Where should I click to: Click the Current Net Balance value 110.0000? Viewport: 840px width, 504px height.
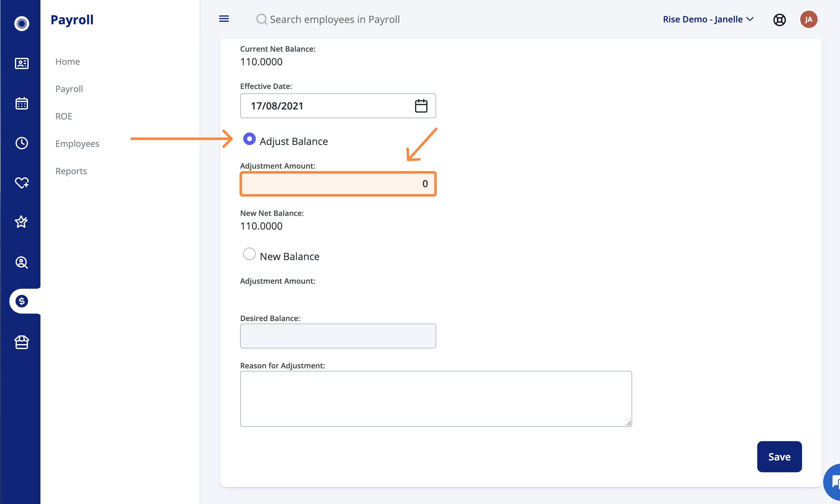(261, 62)
